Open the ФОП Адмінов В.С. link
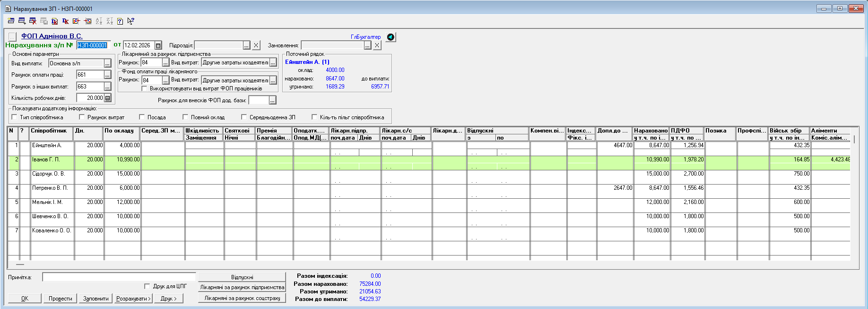This screenshot has height=309, width=868. pos(52,36)
